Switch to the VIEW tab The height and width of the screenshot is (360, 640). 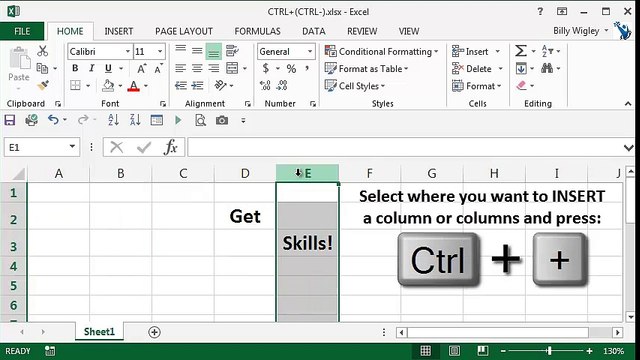click(x=409, y=31)
